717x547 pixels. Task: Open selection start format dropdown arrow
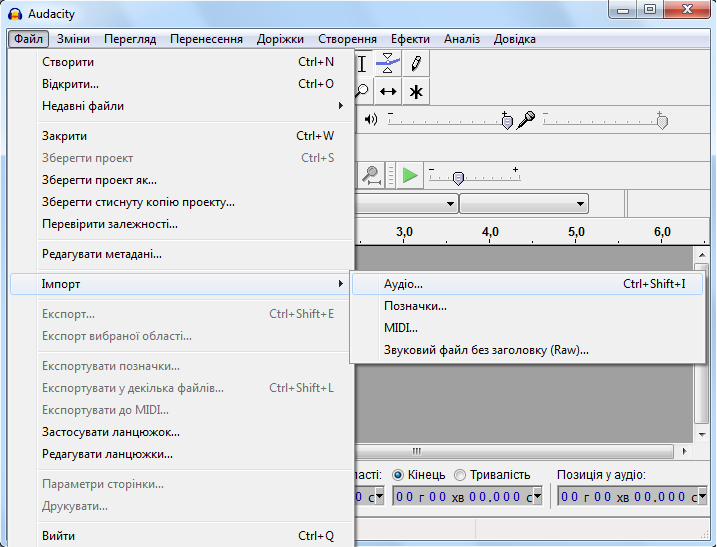(380, 496)
